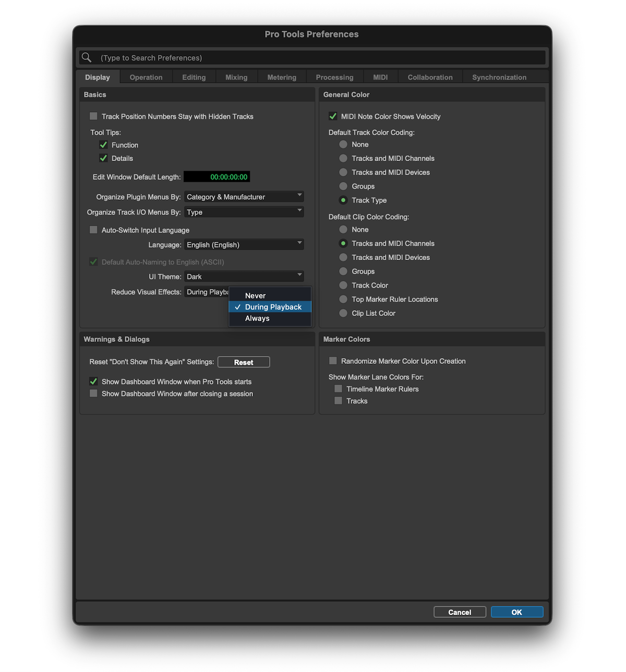Click Reset for Don't Show This Again settings
The width and height of the screenshot is (626, 672).
pyautogui.click(x=243, y=362)
